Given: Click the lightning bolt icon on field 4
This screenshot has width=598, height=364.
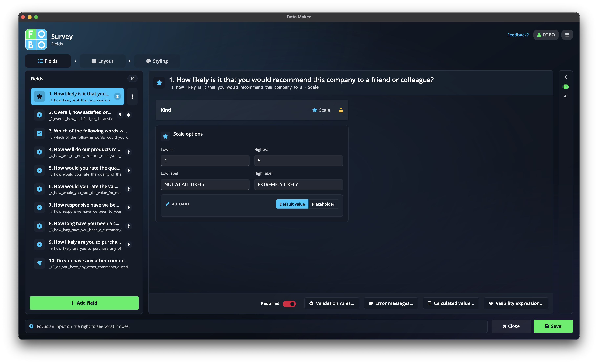Looking at the screenshot, I should (x=129, y=152).
